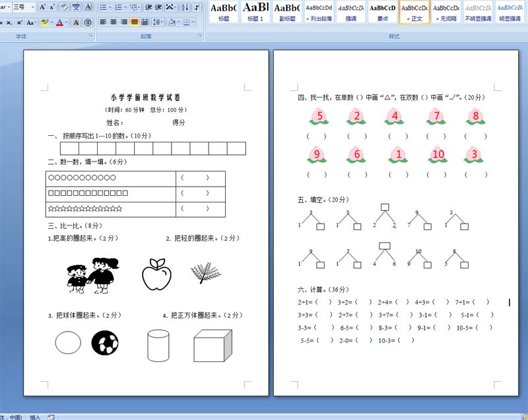Click the title 小学学前班数学试卷
Viewport: 528px width, 420px height.
click(x=146, y=98)
